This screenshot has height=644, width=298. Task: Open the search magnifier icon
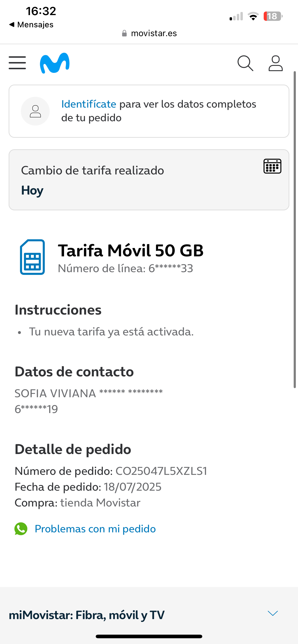tap(245, 63)
